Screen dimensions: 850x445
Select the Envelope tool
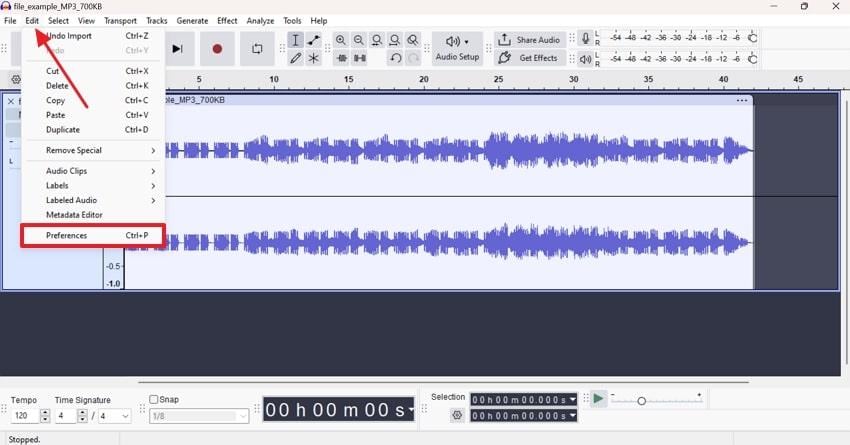coord(313,40)
